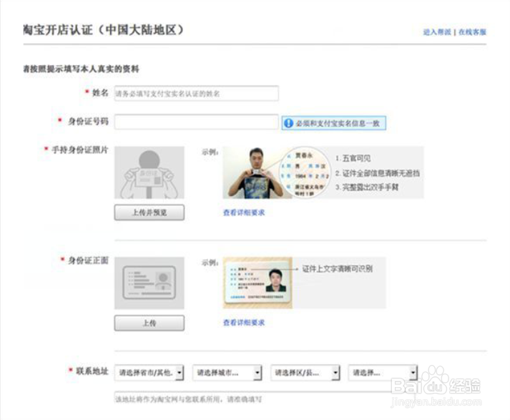Click the top-right link left of 在线客服
This screenshot has height=420, width=510.
[437, 32]
